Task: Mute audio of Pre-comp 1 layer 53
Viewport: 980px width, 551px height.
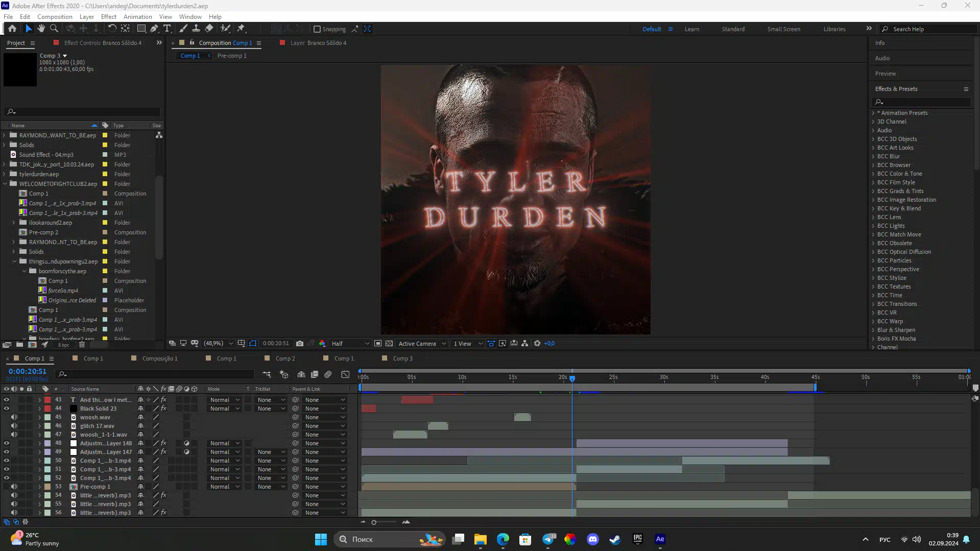Action: click(14, 487)
